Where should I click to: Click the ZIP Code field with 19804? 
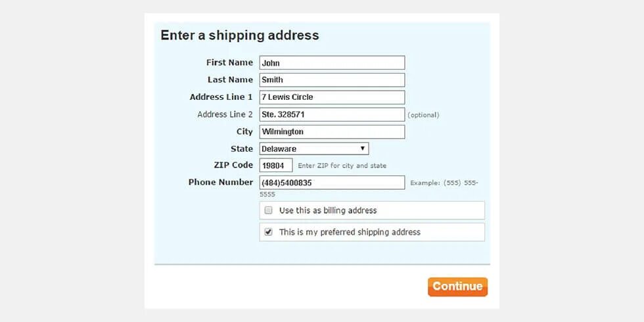coord(276,166)
